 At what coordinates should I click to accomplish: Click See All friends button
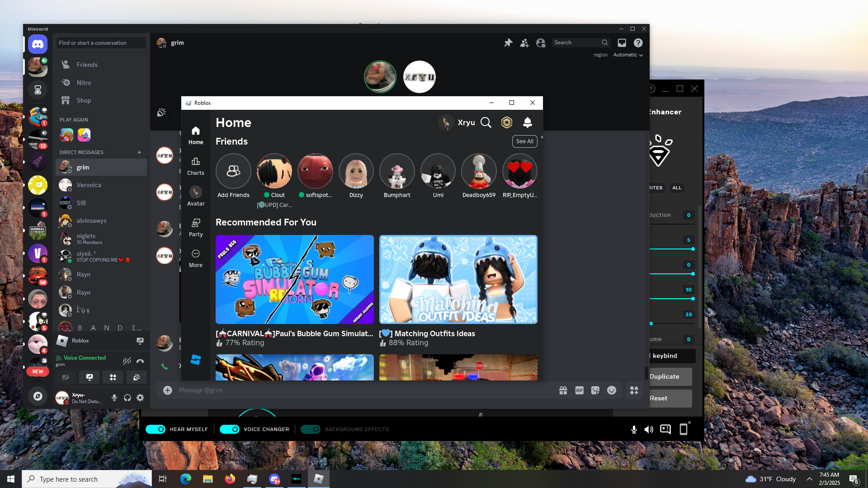[x=524, y=141]
